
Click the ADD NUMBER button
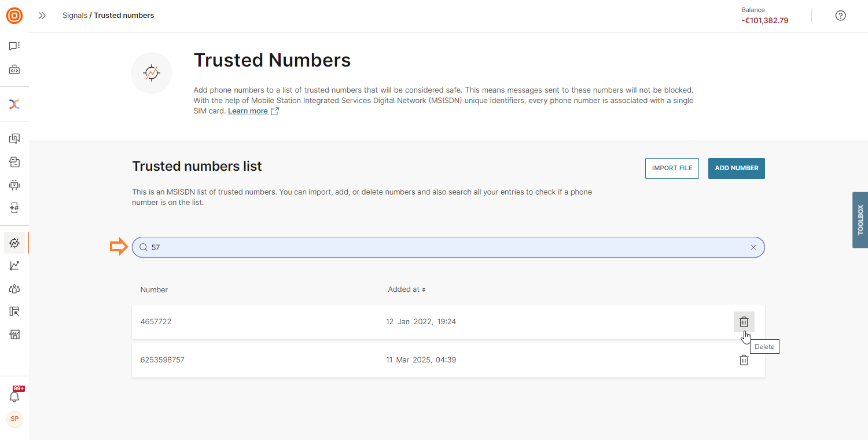[x=736, y=168]
